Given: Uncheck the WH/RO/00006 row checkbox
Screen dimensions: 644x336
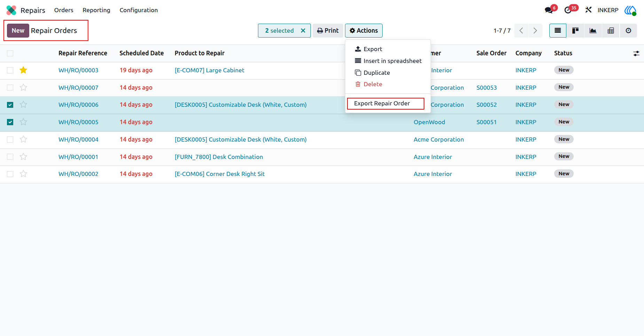Looking at the screenshot, I should tap(10, 105).
